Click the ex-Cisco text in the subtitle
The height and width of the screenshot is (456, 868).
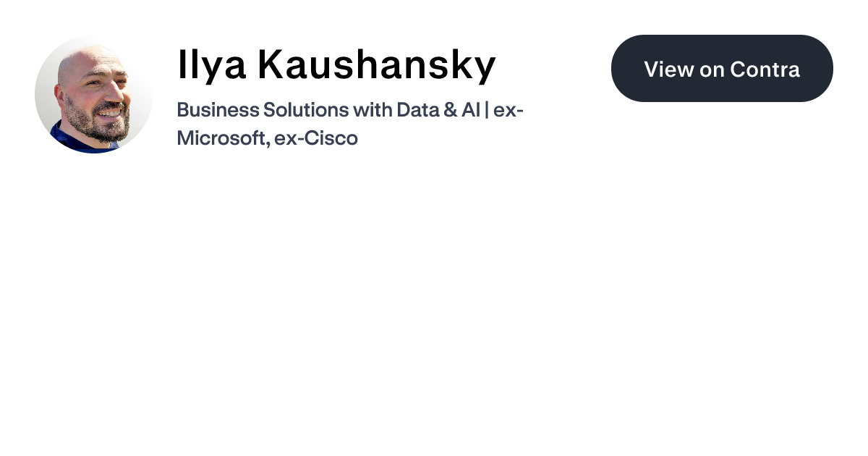[318, 138]
